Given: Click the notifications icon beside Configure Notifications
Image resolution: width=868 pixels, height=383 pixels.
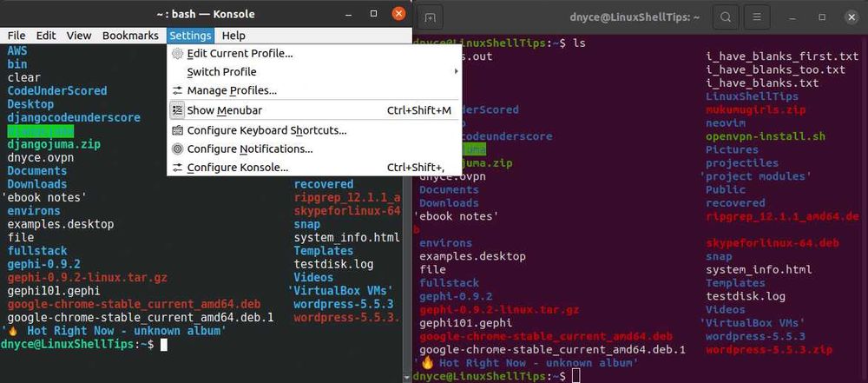Looking at the screenshot, I should pos(177,149).
